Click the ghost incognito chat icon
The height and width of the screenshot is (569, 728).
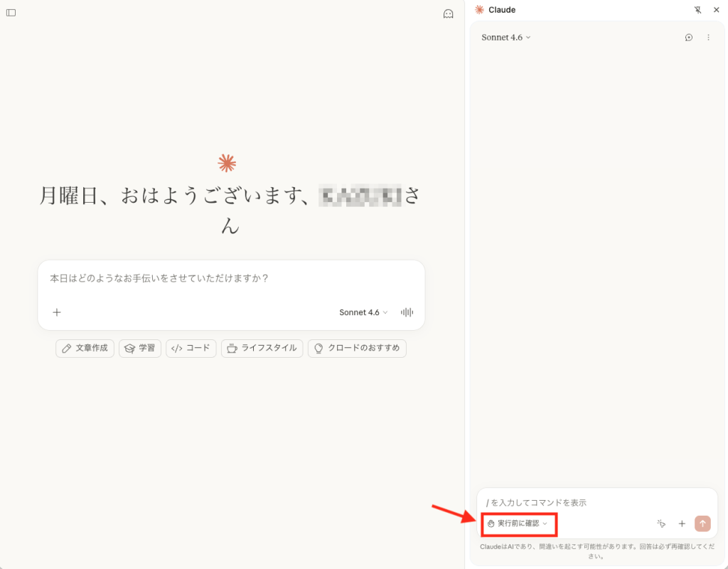[x=448, y=14]
